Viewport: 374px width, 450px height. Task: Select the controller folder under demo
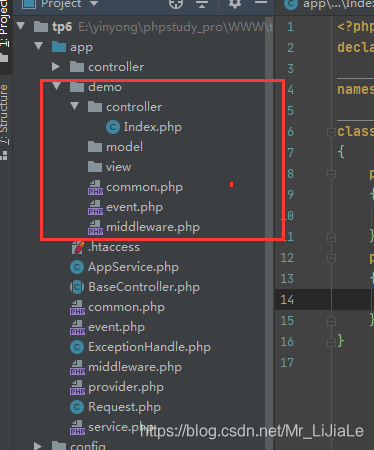125,107
